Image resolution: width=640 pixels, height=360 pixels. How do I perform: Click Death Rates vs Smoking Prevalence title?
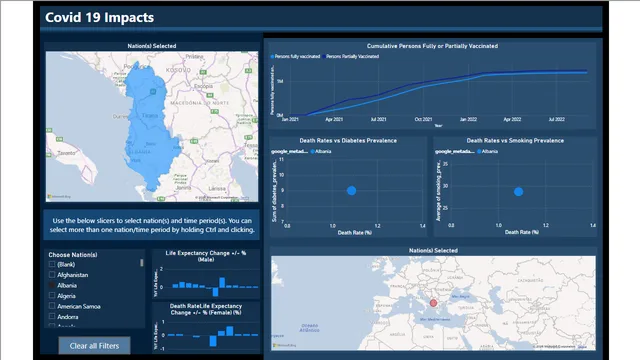(515, 140)
